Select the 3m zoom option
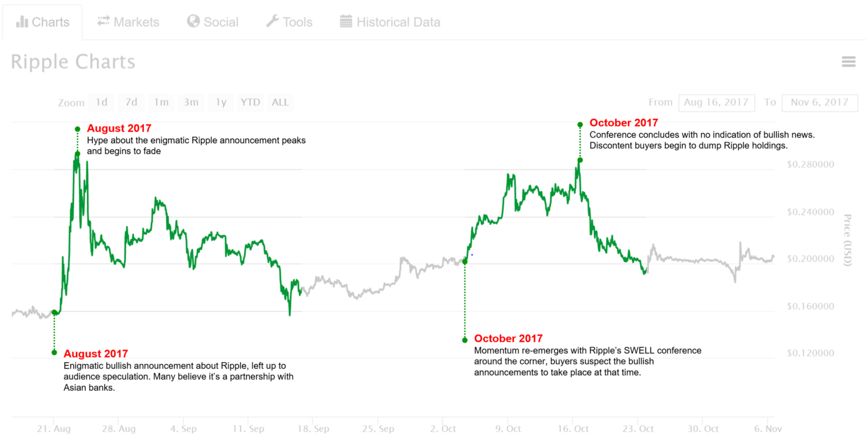 click(x=191, y=102)
